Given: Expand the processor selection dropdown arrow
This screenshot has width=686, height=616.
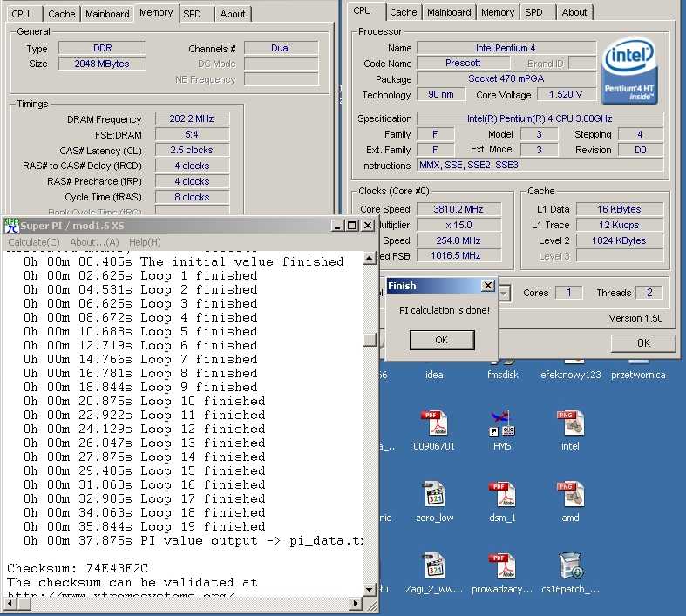Looking at the screenshot, I should click(x=504, y=293).
